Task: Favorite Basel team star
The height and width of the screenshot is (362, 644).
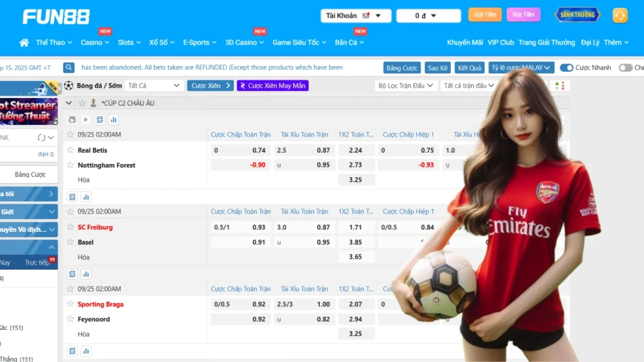Action: pyautogui.click(x=70, y=242)
